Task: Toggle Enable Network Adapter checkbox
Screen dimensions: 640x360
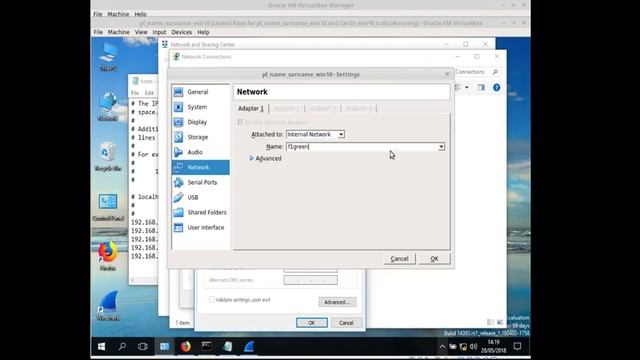Action: click(x=240, y=122)
